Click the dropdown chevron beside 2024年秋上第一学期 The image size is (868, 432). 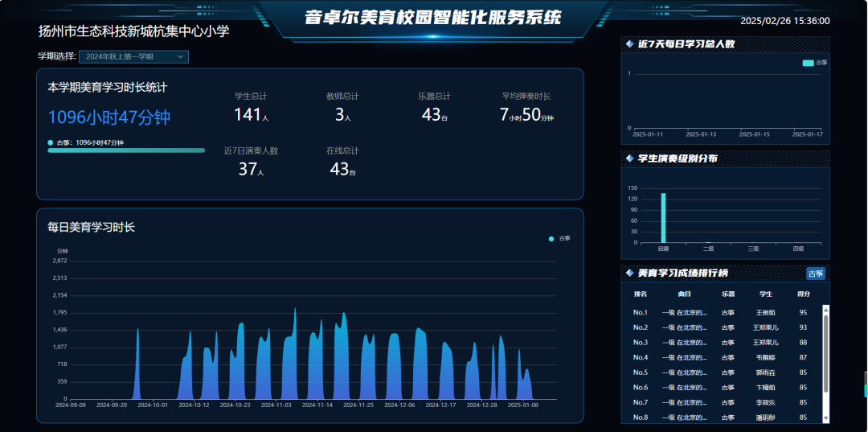pos(181,56)
